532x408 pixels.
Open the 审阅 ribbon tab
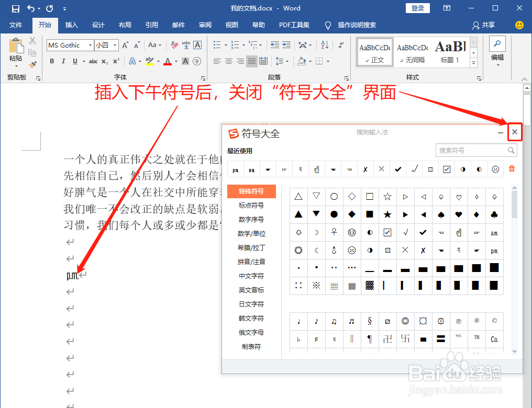click(205, 25)
